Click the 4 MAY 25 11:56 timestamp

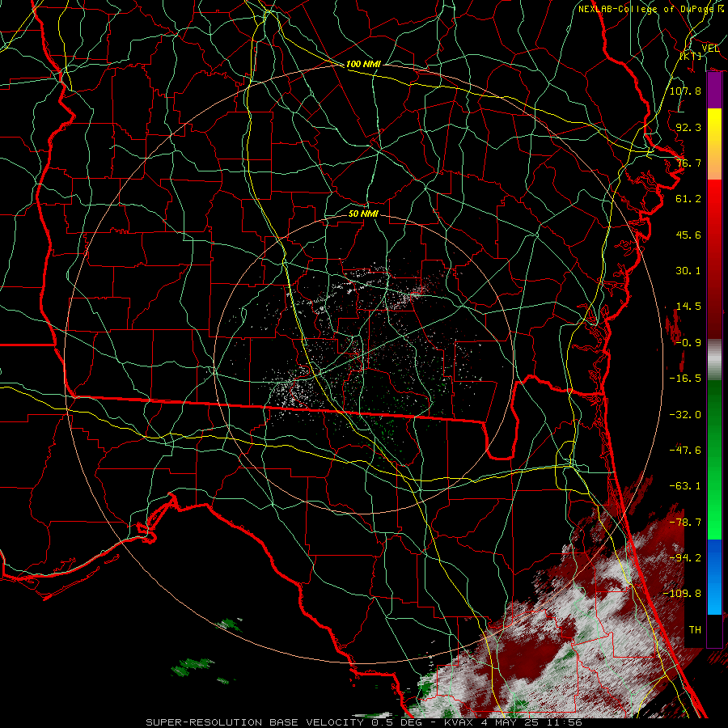pos(532,722)
